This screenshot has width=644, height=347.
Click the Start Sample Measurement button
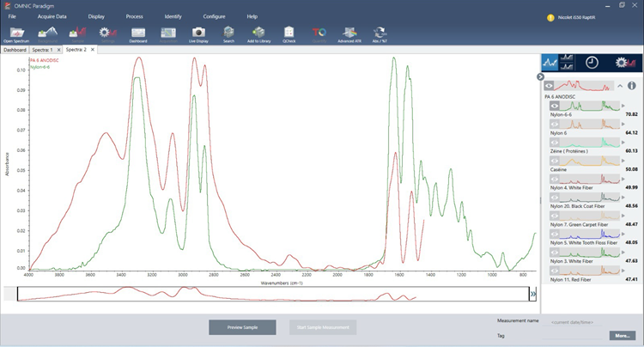(x=323, y=327)
